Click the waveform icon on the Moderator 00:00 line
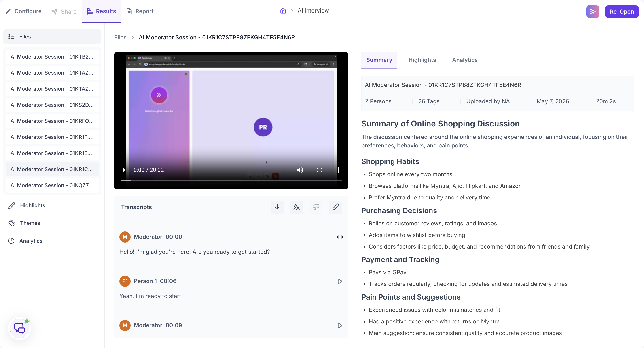The image size is (644, 348). pos(340,237)
